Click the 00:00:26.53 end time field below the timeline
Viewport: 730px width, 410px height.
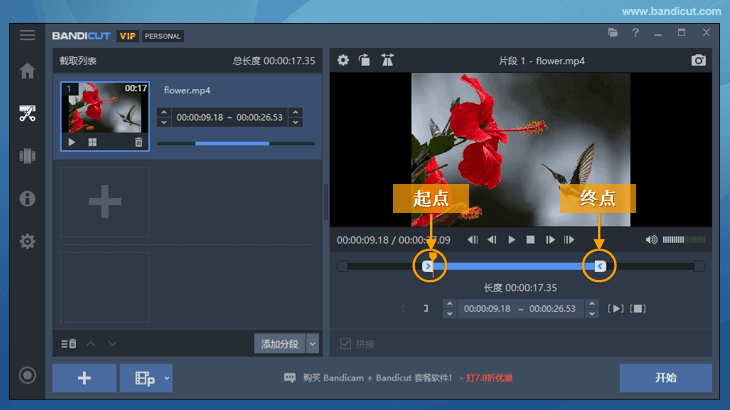click(x=553, y=309)
